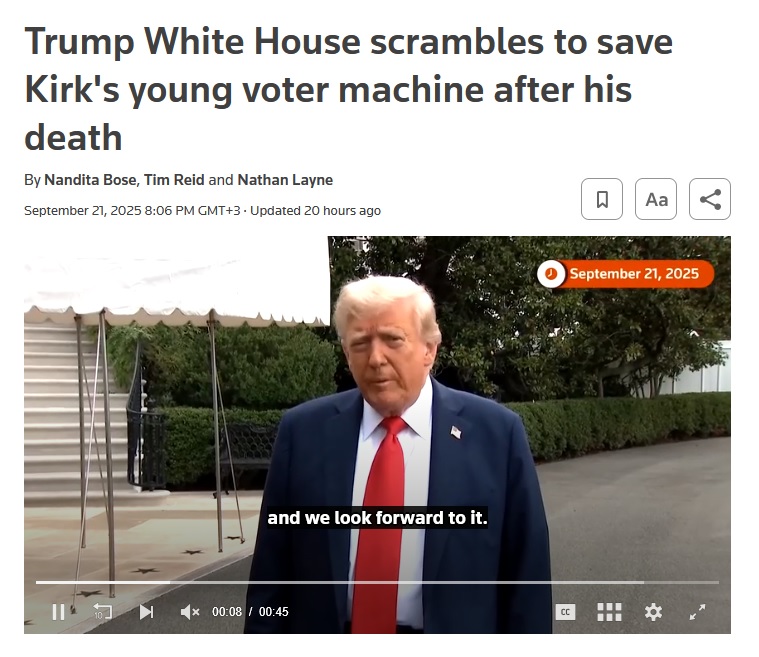Click the 00:45 video duration label
The height and width of the screenshot is (657, 759).
[273, 612]
